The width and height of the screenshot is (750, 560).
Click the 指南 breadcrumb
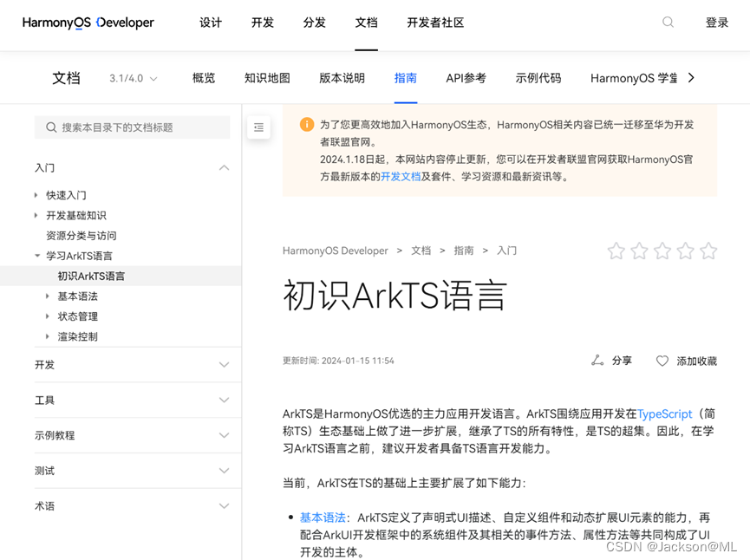(464, 251)
